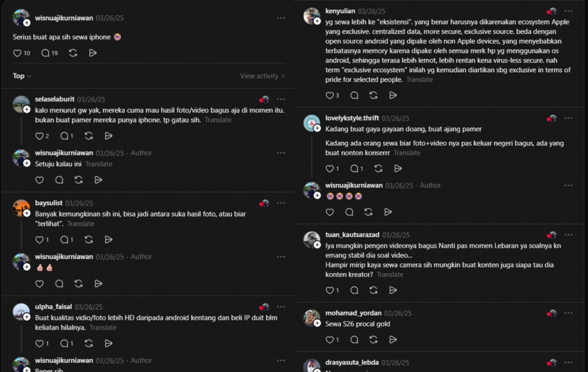Reply to mohamad_yordan's Sewa S26 comment
The width and height of the screenshot is (588, 372).
coord(354,340)
